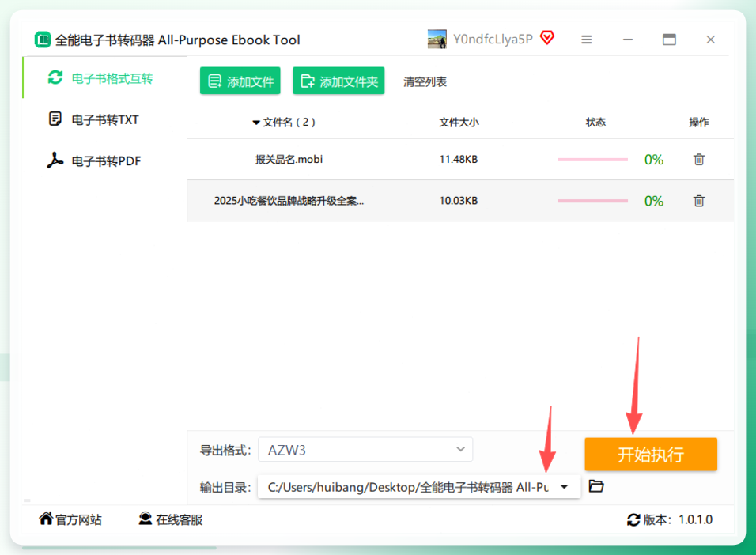Screen dimensions: 756x555
Task: Open 官方网站 link
Action: [x=70, y=519]
